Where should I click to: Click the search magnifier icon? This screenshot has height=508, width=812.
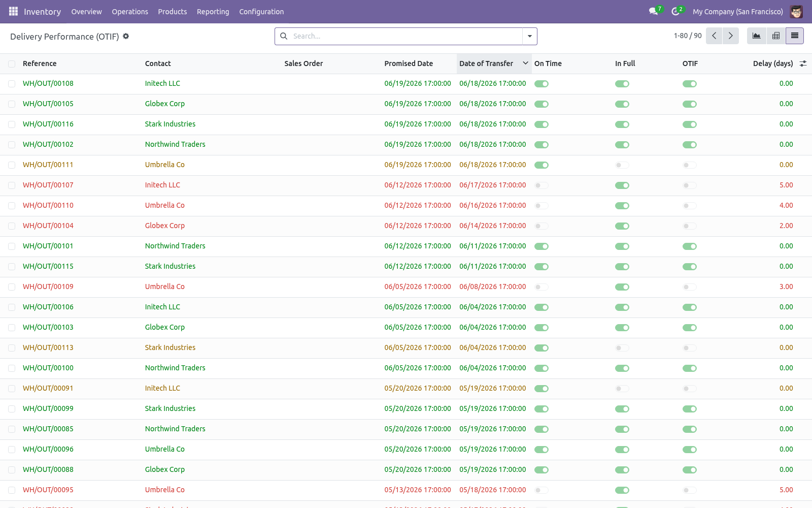[284, 36]
